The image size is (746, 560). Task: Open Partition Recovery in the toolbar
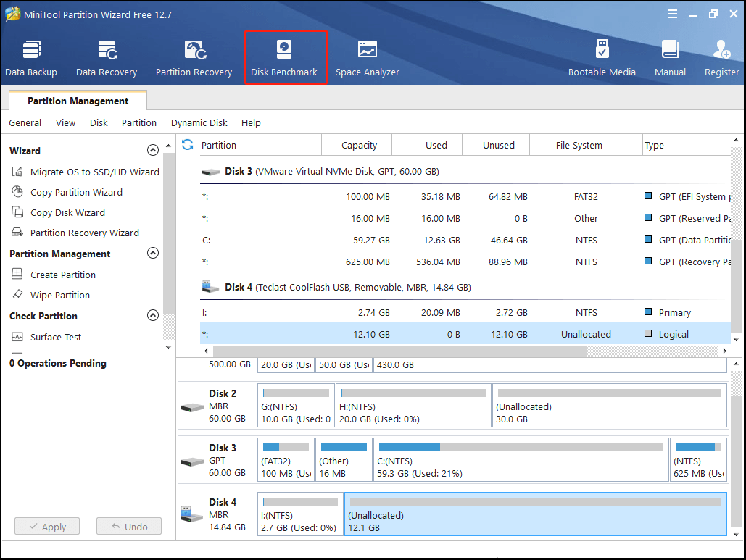click(194, 58)
